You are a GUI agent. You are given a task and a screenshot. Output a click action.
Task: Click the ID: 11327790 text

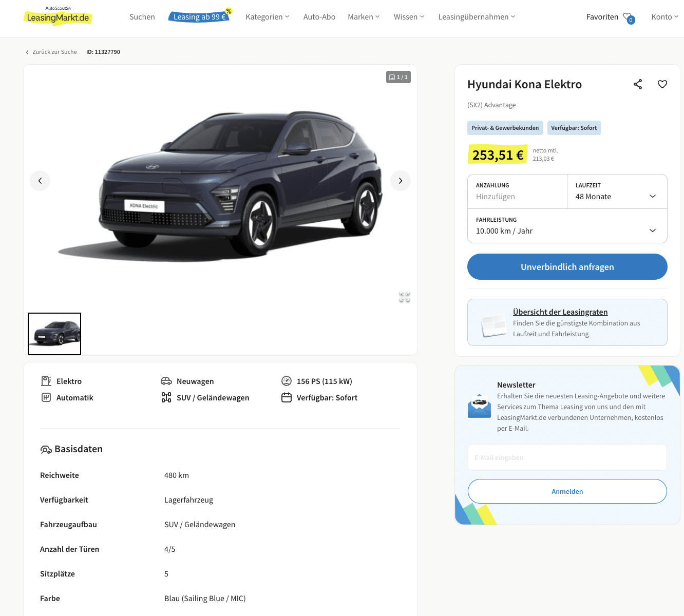(x=103, y=52)
